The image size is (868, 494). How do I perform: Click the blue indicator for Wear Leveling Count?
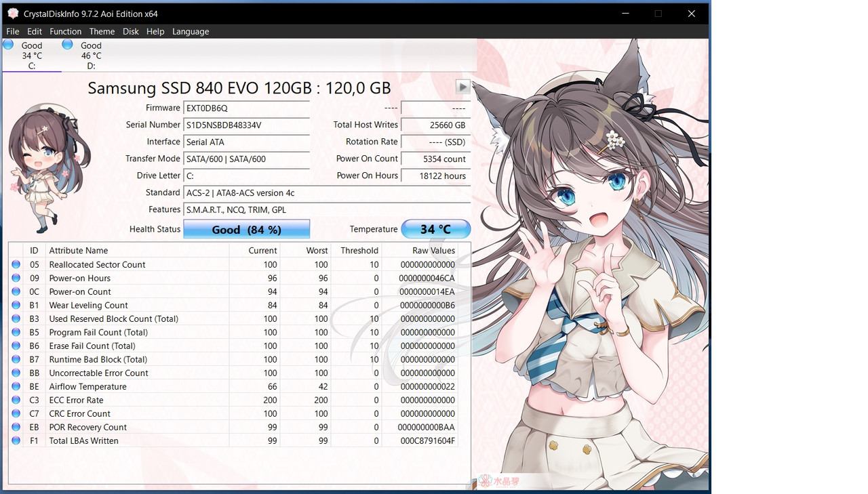click(x=16, y=305)
